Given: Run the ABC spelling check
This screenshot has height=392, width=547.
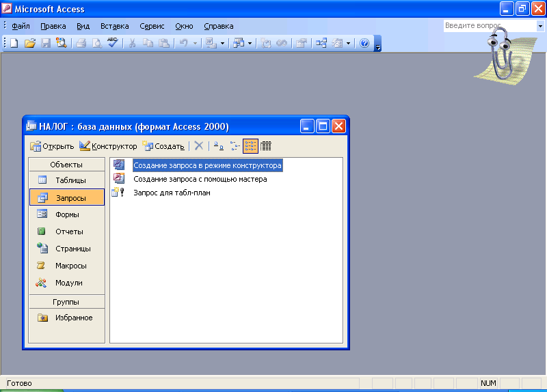Looking at the screenshot, I should pos(112,43).
